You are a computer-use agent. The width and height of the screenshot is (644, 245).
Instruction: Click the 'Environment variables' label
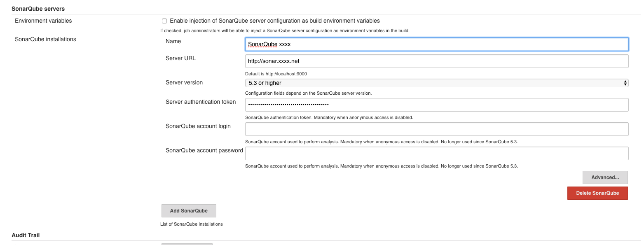pos(43,21)
